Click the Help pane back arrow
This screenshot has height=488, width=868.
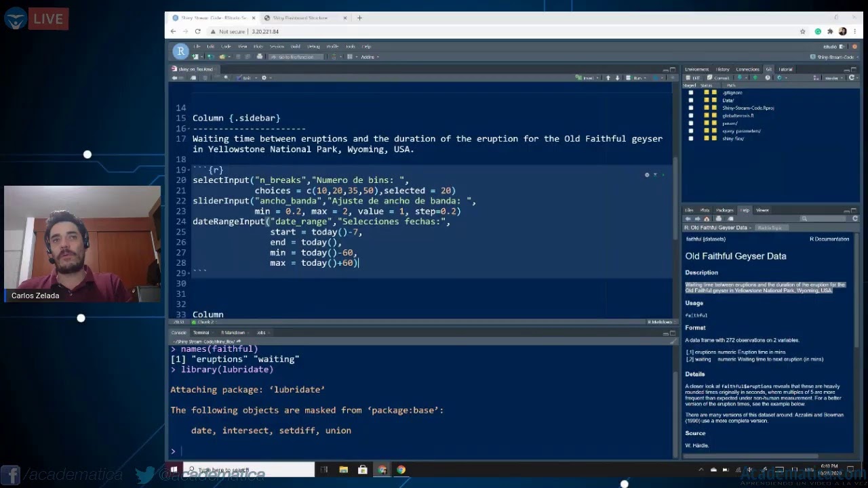pos(688,219)
